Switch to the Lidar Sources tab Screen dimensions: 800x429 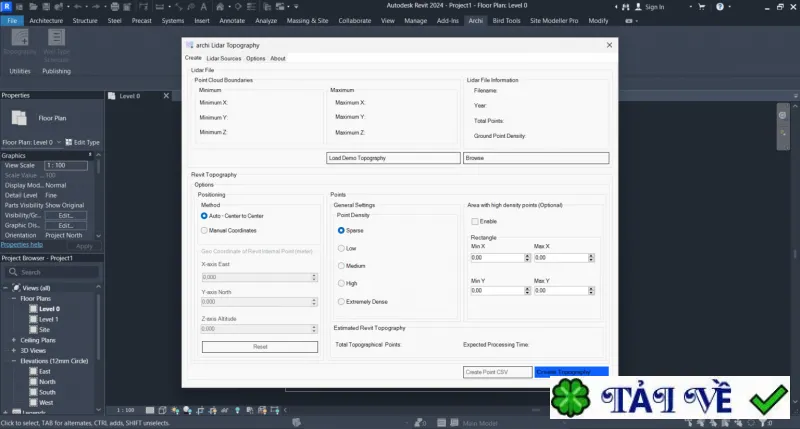click(x=223, y=59)
